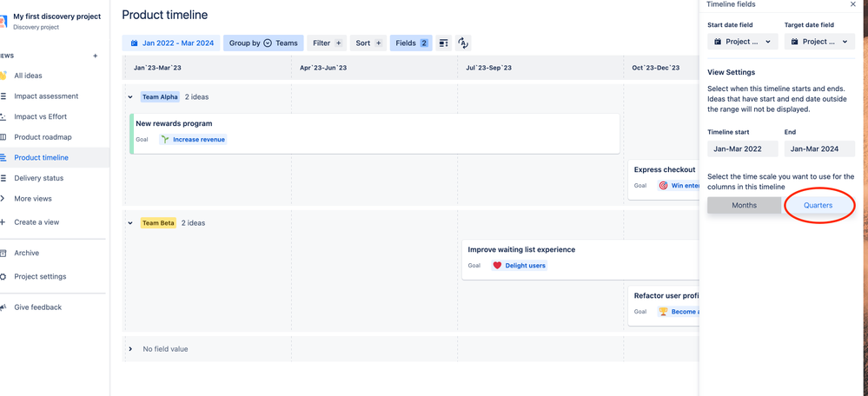Switch time scale to Quarters

point(818,205)
